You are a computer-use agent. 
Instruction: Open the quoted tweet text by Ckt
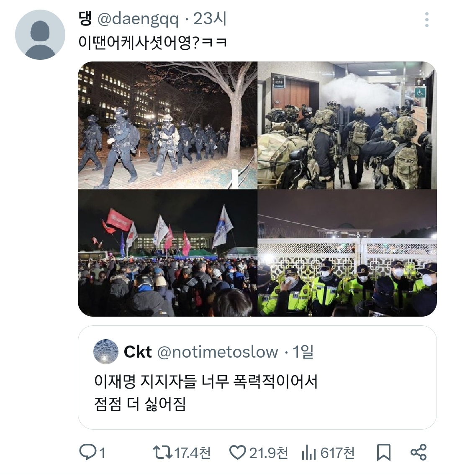(205, 392)
